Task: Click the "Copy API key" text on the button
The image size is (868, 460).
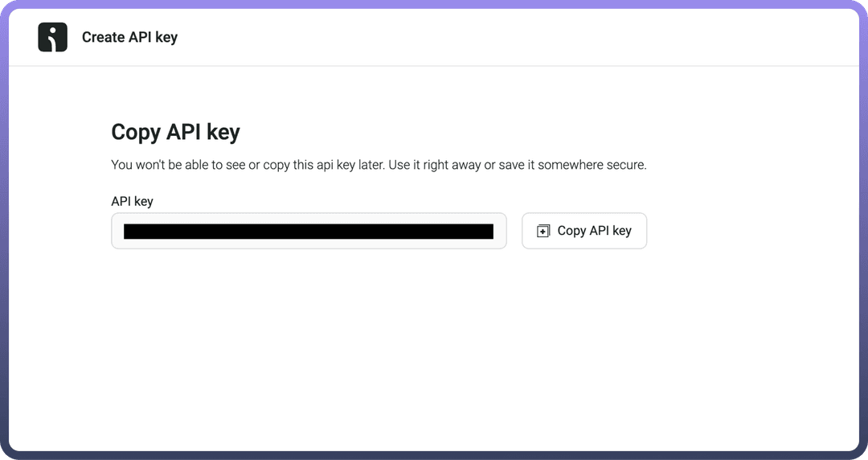Action: [x=594, y=231]
